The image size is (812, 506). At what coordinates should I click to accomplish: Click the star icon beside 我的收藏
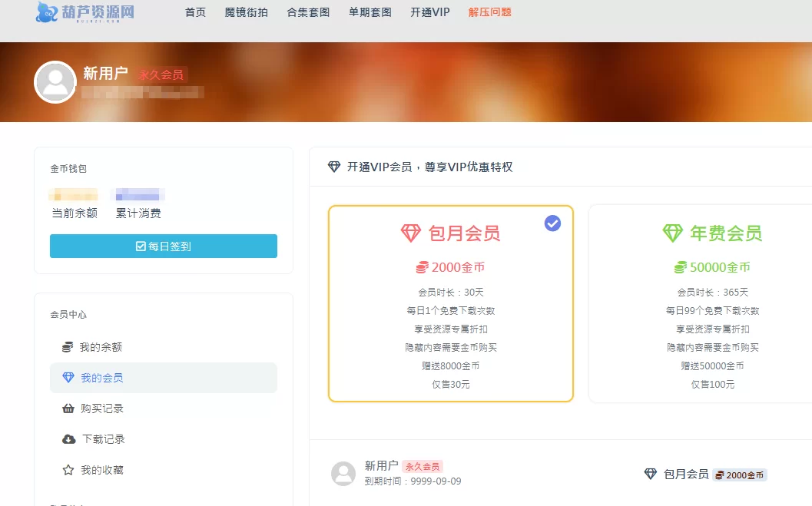pyautogui.click(x=68, y=470)
